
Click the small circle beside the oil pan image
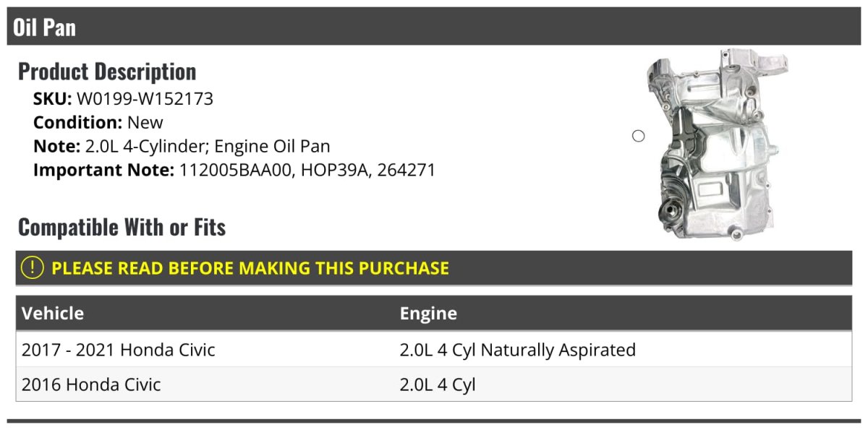638,136
